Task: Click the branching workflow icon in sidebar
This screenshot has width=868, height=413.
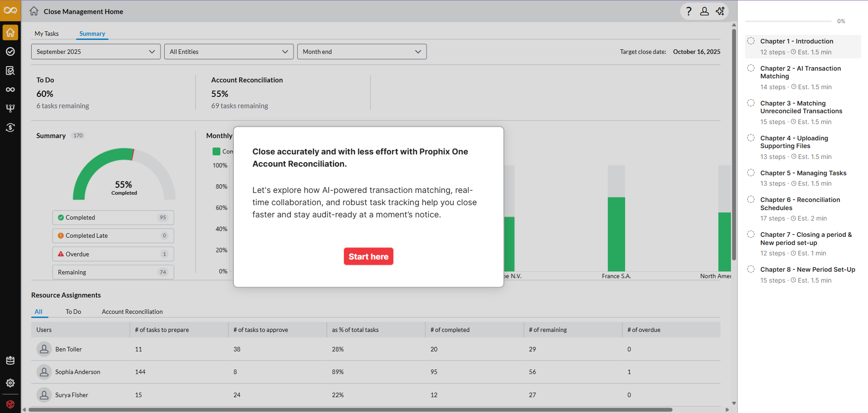Action: coord(10,108)
